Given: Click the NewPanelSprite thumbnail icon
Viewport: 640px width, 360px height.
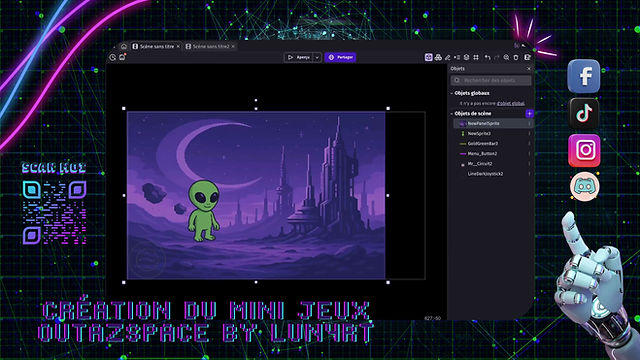Looking at the screenshot, I should (462, 123).
